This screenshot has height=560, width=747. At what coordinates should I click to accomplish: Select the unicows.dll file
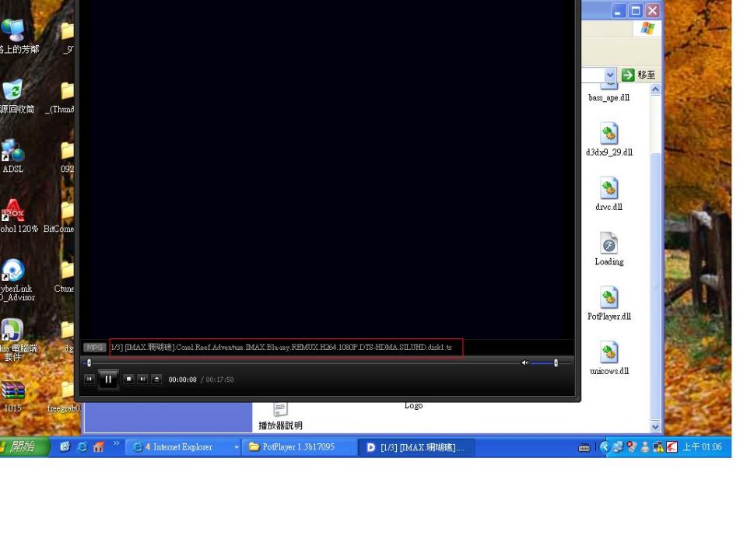[x=608, y=359]
